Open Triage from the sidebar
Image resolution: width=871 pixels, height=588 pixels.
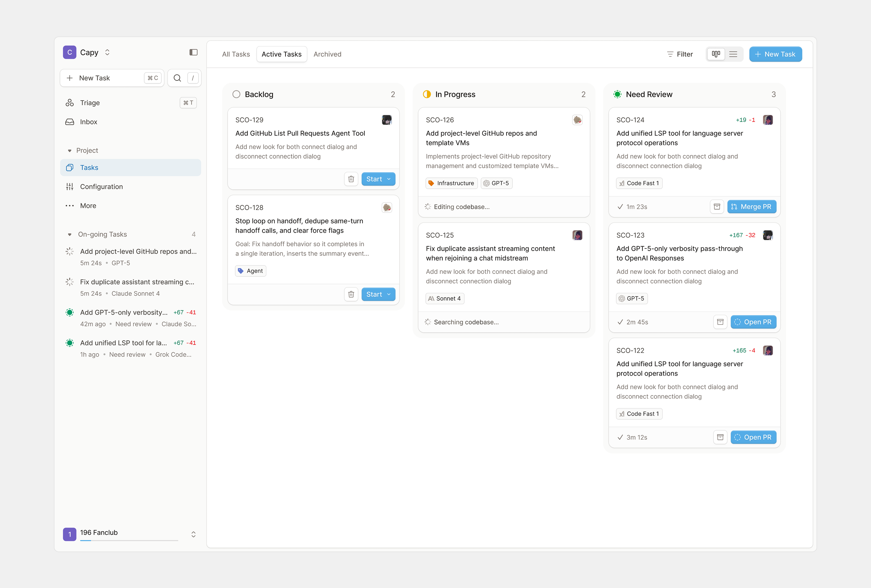point(90,103)
